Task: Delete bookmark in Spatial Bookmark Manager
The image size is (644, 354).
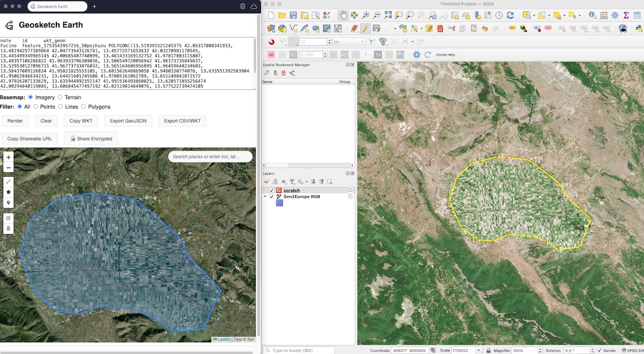Action: 284,73
